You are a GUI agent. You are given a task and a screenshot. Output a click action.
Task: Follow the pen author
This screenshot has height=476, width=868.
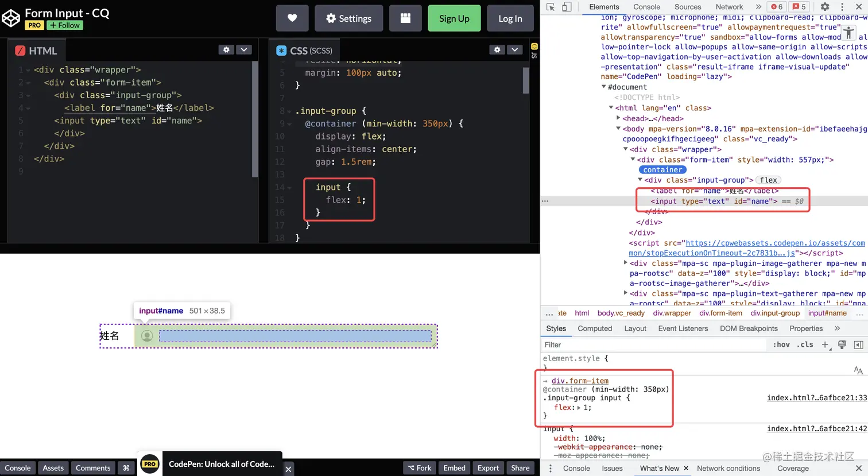[x=65, y=25]
